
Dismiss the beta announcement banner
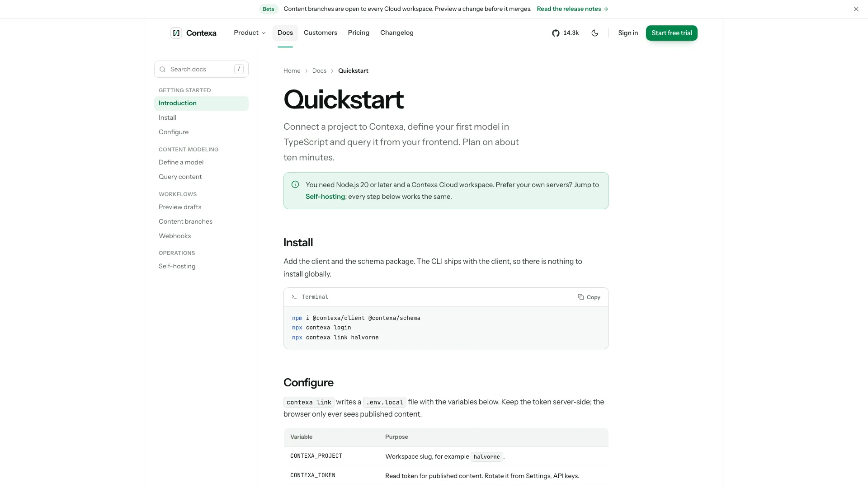[x=856, y=9]
